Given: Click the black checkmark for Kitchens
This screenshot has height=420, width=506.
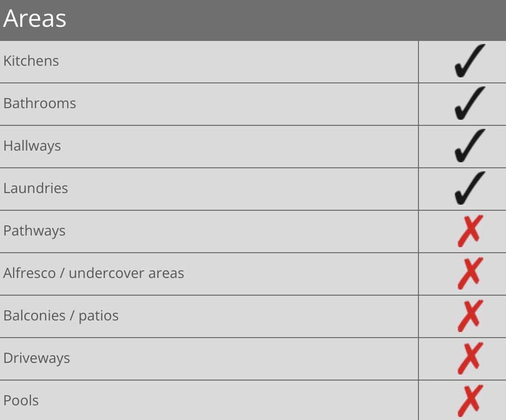Looking at the screenshot, I should (x=469, y=61).
